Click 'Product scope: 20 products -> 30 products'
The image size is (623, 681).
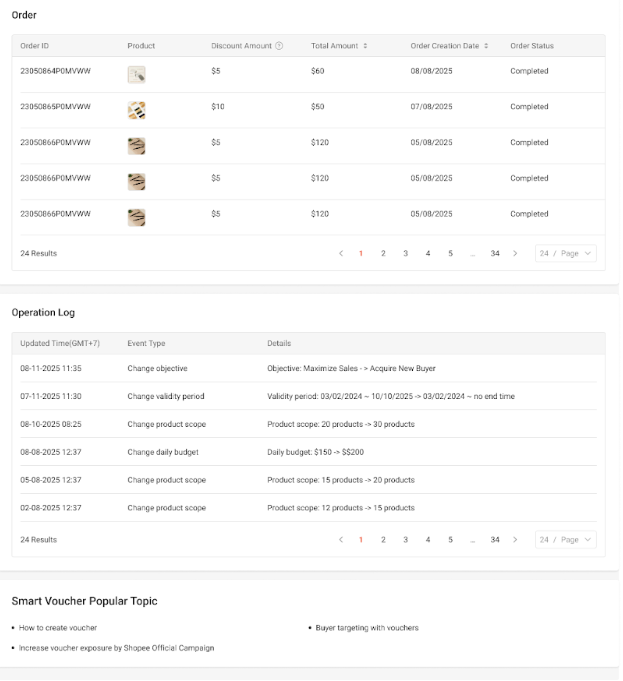[x=341, y=424]
